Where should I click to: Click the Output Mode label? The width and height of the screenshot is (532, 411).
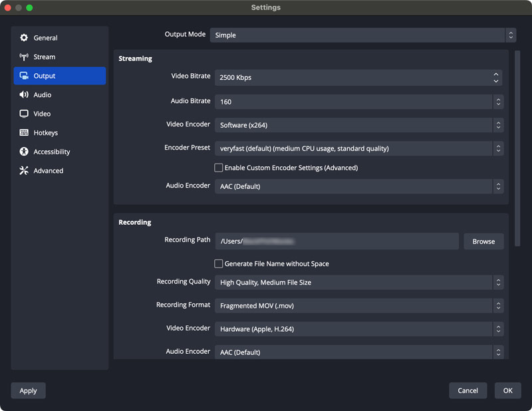[x=185, y=35]
